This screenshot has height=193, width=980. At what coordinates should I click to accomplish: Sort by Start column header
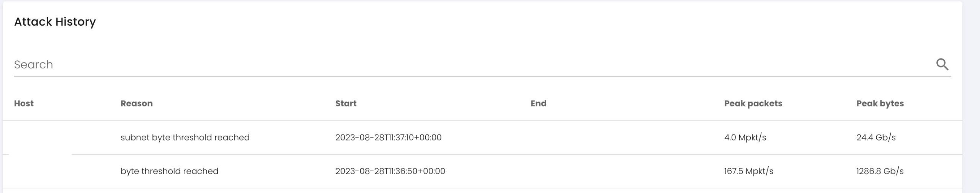point(346,103)
